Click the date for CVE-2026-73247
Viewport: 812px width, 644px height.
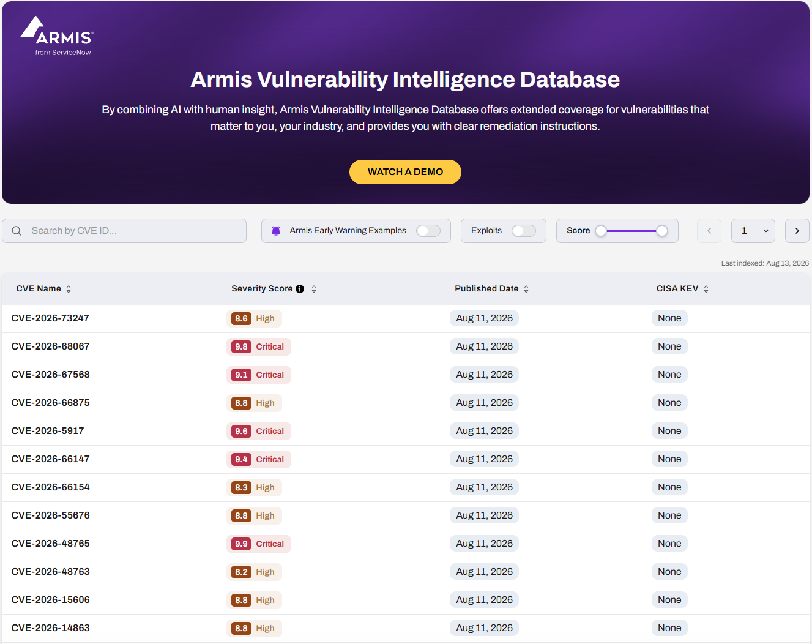(484, 318)
